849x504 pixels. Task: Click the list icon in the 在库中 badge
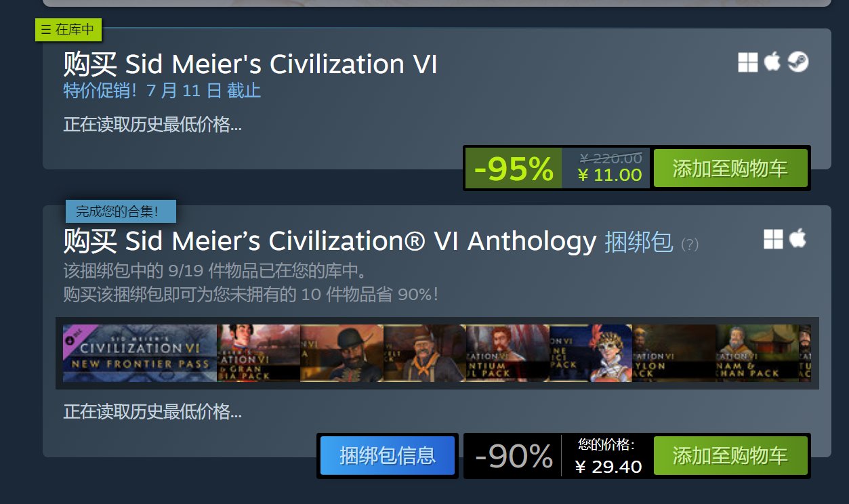pyautogui.click(x=46, y=30)
